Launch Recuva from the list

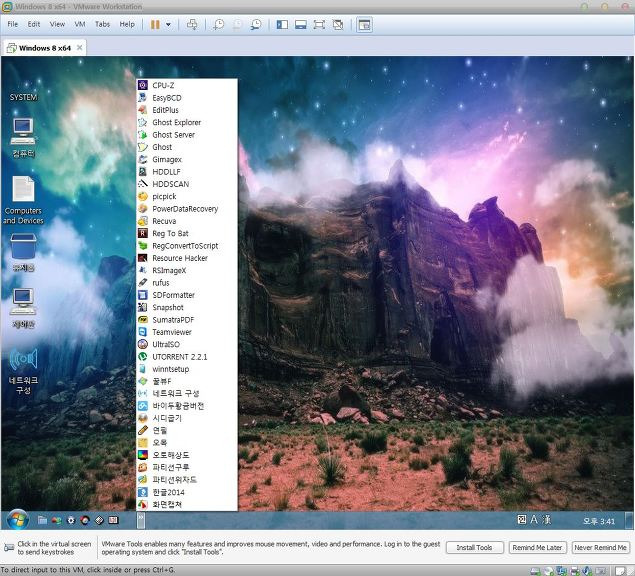pyautogui.click(x=187, y=221)
